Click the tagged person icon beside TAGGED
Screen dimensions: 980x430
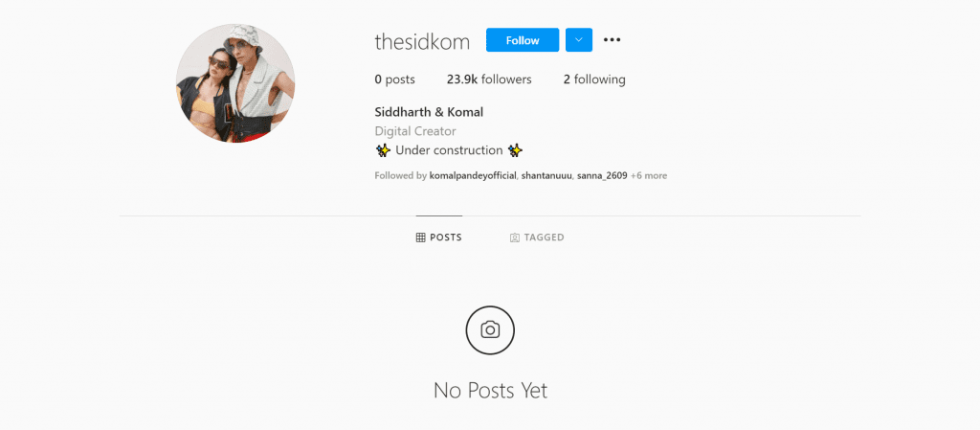coord(515,238)
